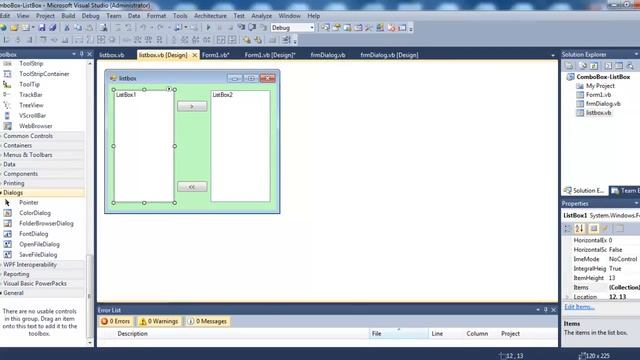Open the Toolbox window position dropdown
The image size is (640, 360).
pos(74,54)
